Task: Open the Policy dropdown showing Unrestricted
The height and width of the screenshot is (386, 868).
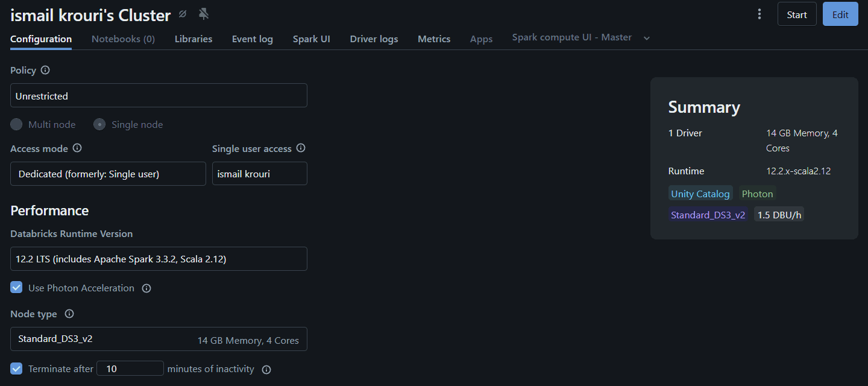Action: click(159, 96)
